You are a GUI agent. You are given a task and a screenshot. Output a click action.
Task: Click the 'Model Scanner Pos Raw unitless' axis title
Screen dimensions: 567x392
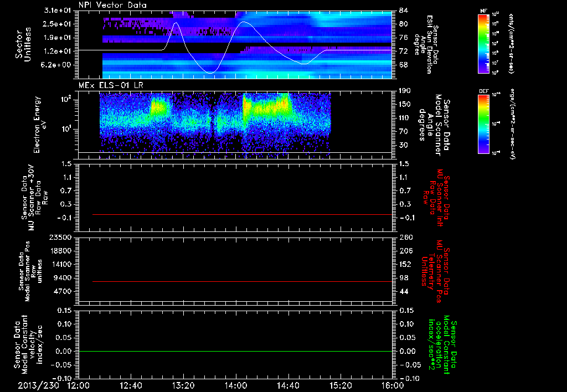coord(30,271)
